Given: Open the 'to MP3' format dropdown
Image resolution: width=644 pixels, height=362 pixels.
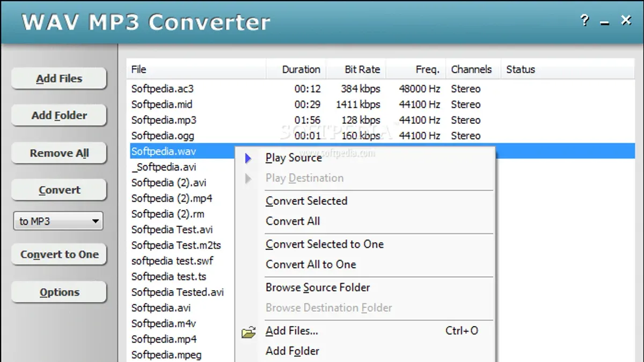Looking at the screenshot, I should tap(58, 221).
